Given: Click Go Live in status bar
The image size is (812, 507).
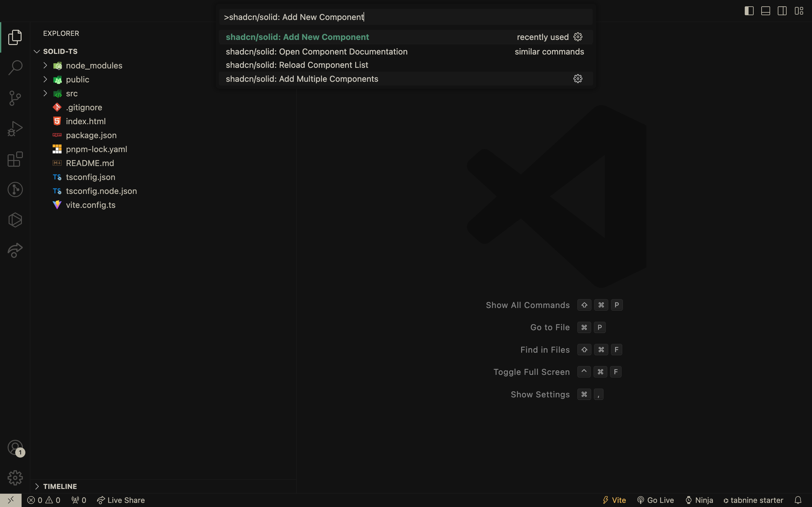Looking at the screenshot, I should point(655,500).
